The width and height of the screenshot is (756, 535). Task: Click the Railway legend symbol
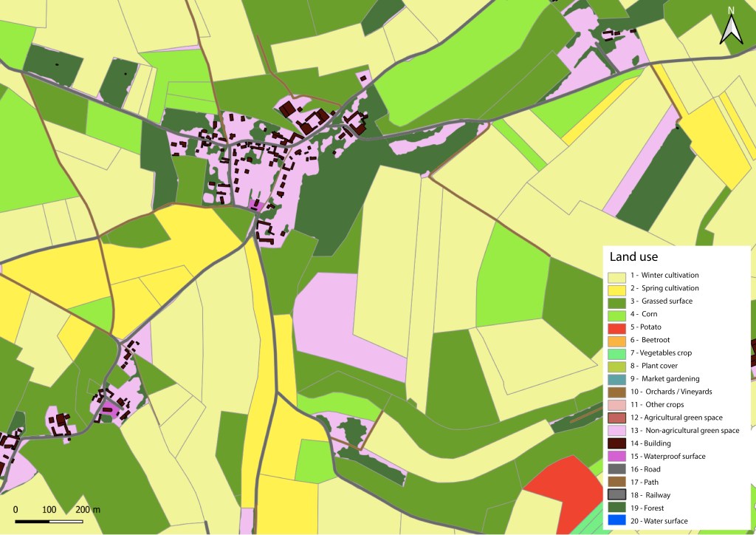tap(616, 495)
